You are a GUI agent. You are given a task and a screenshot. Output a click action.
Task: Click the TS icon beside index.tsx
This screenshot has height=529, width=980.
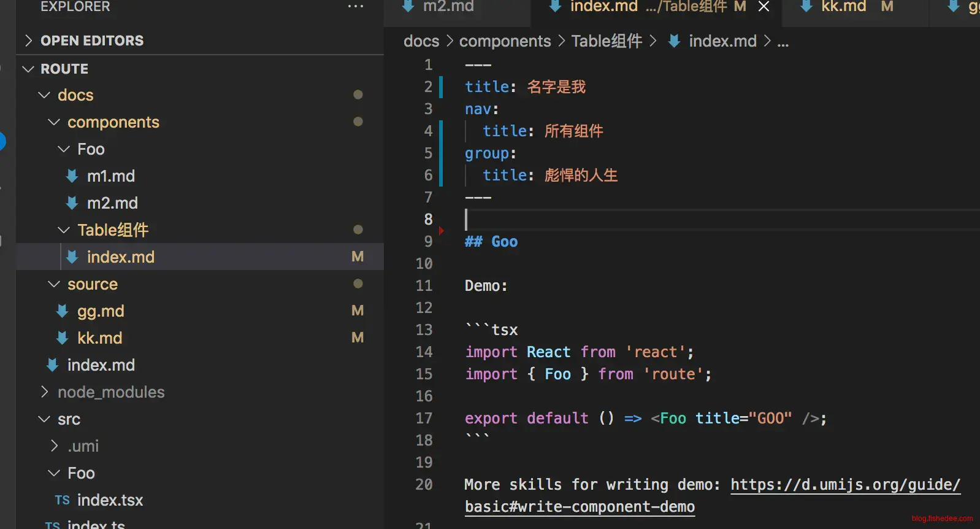point(62,500)
